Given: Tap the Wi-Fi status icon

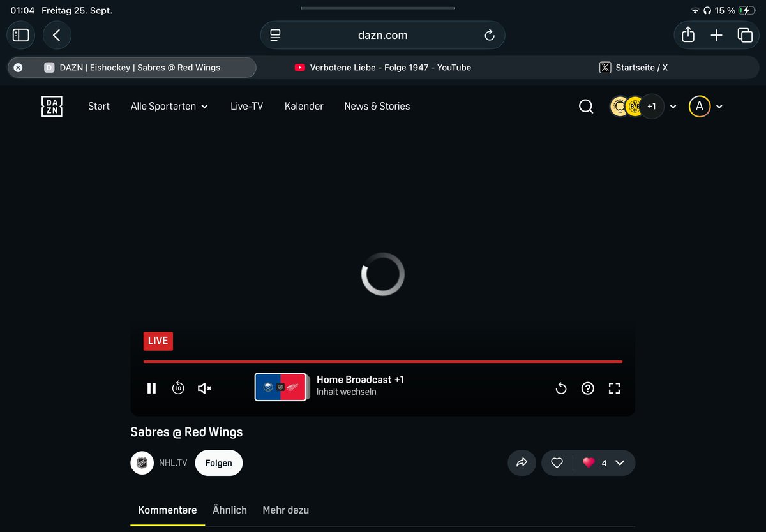Looking at the screenshot, I should pyautogui.click(x=695, y=11).
